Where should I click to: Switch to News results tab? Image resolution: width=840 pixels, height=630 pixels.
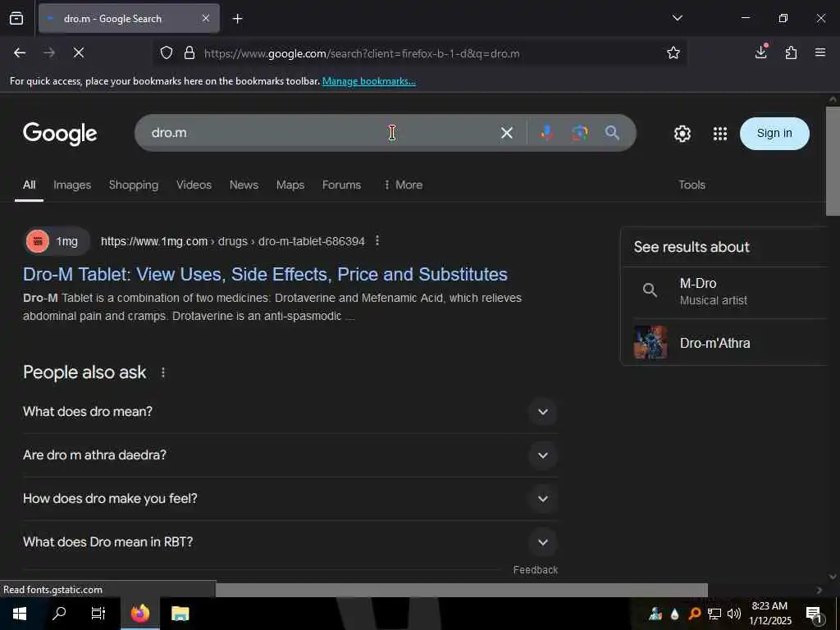pyautogui.click(x=244, y=185)
